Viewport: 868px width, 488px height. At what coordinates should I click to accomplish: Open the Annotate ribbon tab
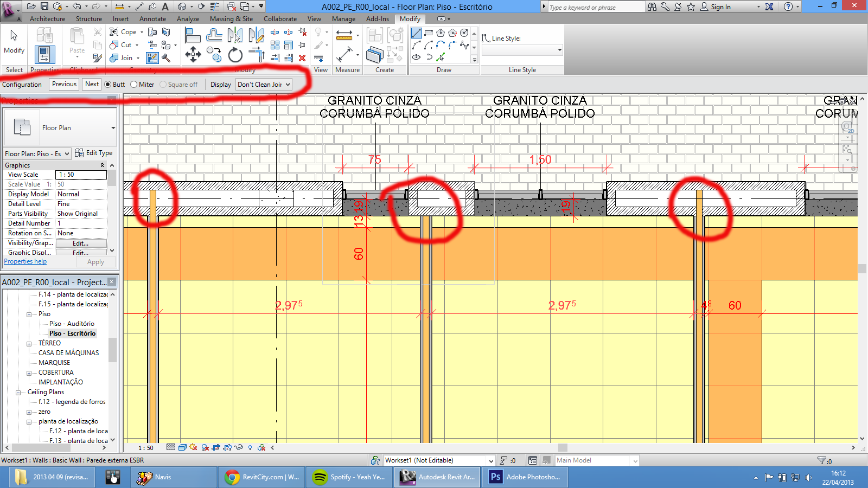(152, 18)
